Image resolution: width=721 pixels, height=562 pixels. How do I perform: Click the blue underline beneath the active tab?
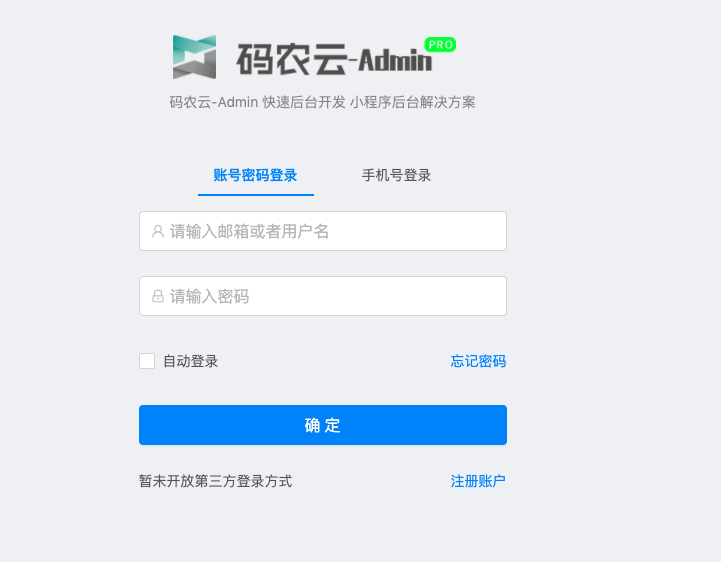256,195
